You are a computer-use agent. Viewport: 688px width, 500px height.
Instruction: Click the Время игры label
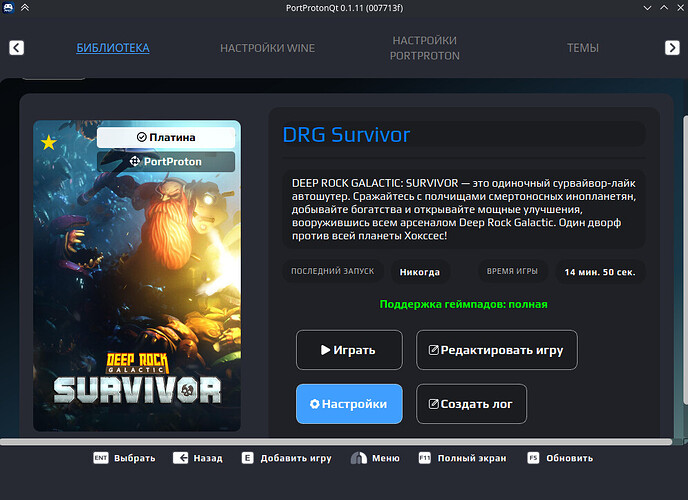(x=512, y=271)
